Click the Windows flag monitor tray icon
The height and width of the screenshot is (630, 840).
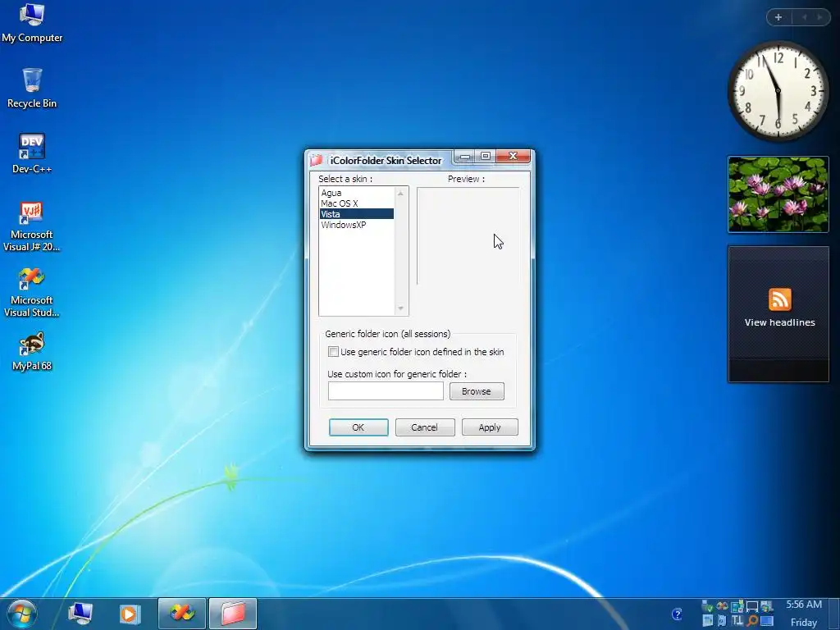pos(767,606)
